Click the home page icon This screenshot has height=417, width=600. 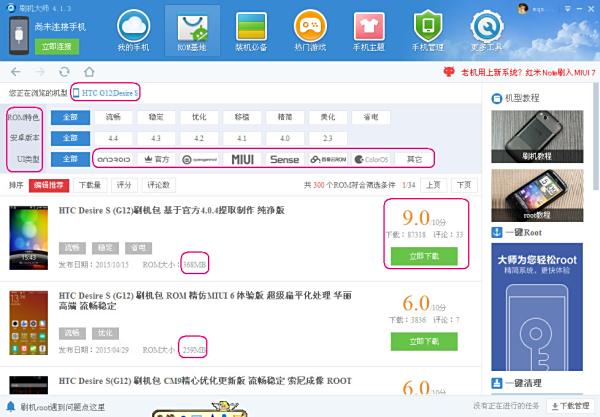[89, 72]
